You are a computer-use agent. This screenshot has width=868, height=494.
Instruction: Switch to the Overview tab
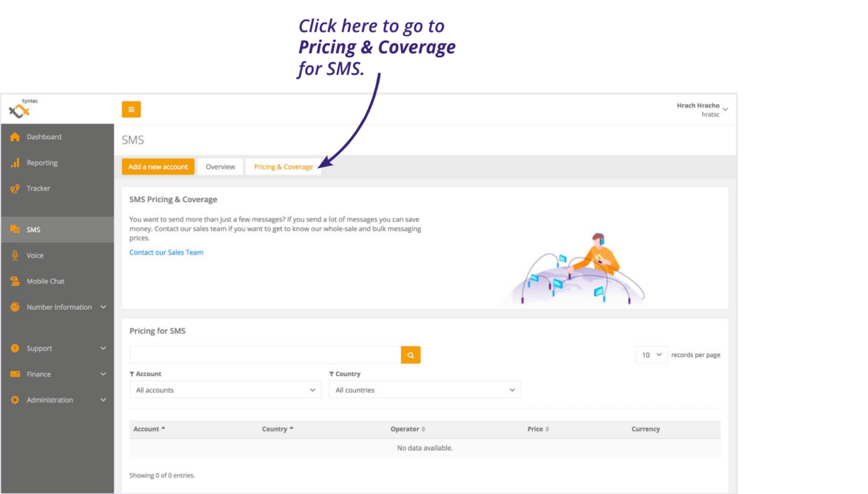pyautogui.click(x=220, y=167)
